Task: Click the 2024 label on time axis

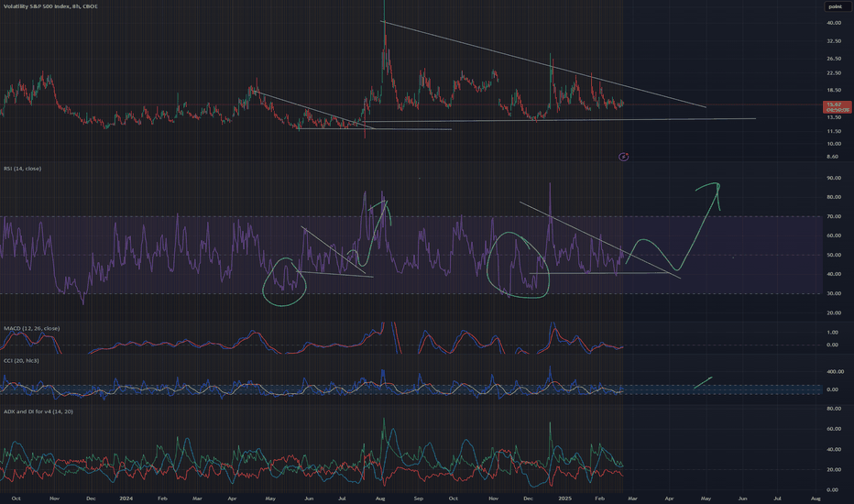Action: coord(126,498)
